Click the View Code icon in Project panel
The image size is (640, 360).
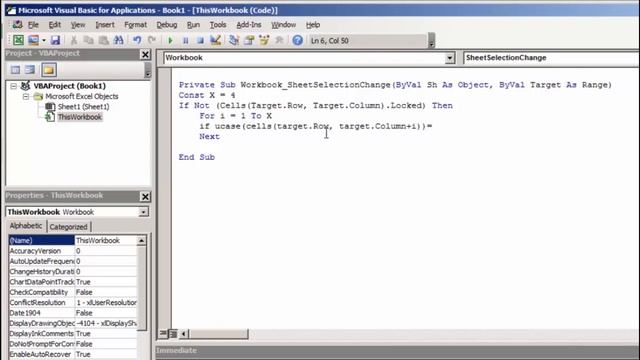16,70
